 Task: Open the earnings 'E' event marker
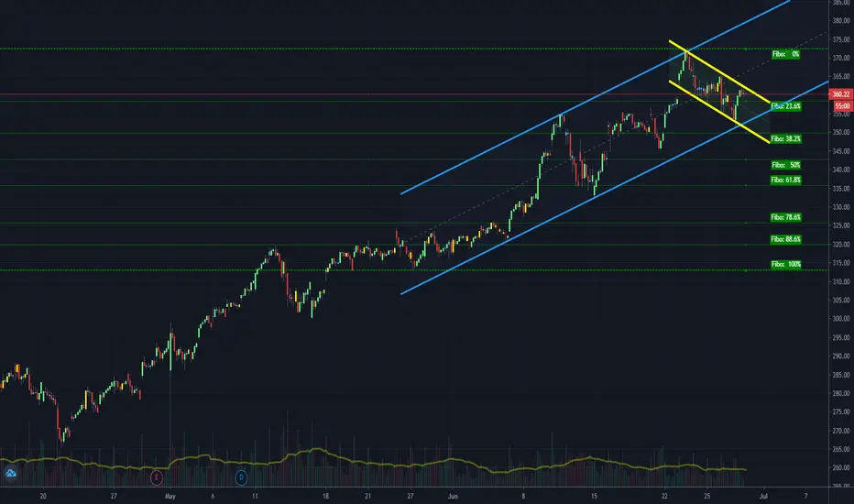coord(157,477)
